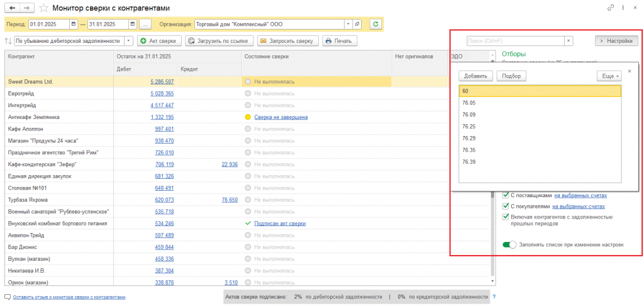The height and width of the screenshot is (308, 644).
Task: Open credit amount 3 510
Action: point(231,283)
